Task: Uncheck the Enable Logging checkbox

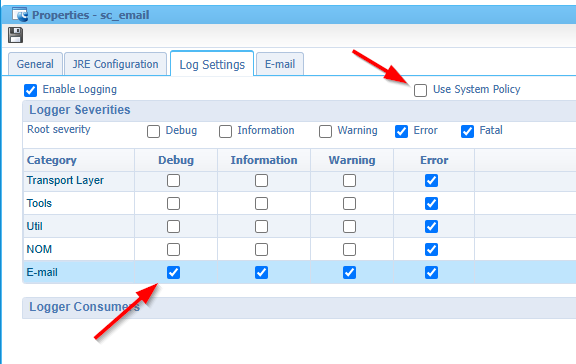Action: 30,90
